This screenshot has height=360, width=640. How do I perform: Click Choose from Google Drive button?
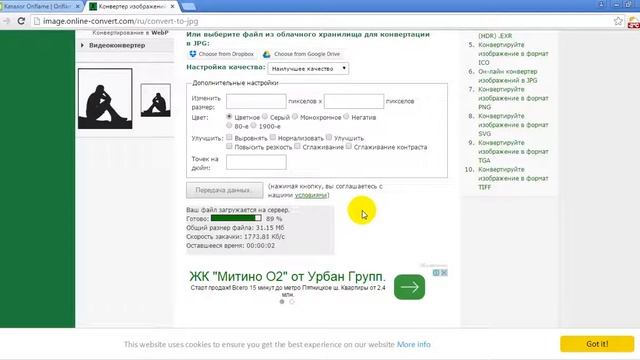(302, 54)
